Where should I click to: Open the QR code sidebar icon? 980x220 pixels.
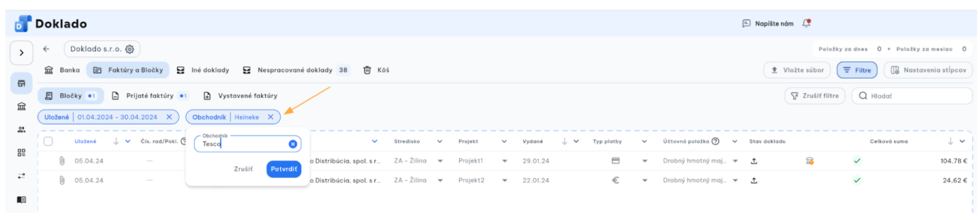(x=21, y=153)
